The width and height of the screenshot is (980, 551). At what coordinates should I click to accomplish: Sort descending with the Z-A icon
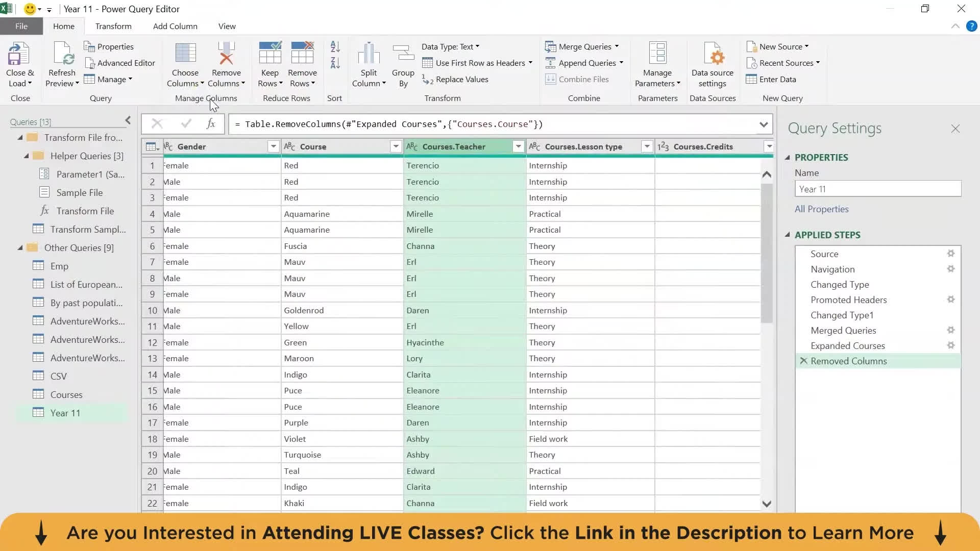coord(335,63)
